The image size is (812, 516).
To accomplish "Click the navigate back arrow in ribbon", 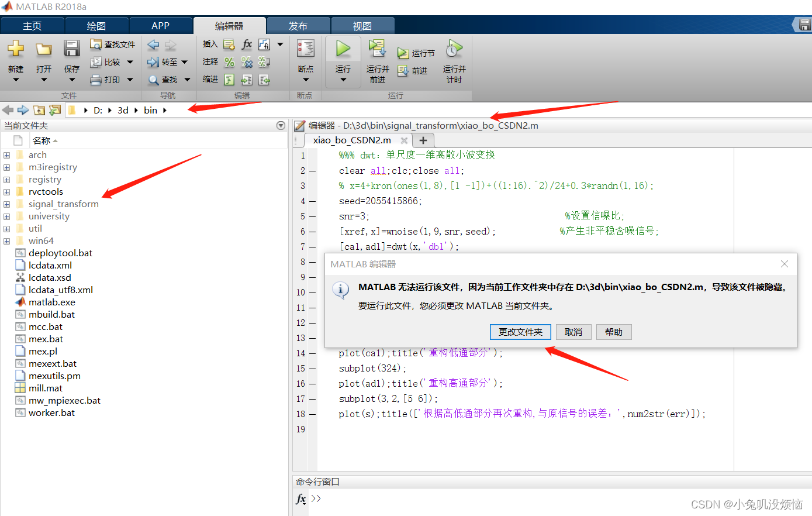I will tap(153, 44).
